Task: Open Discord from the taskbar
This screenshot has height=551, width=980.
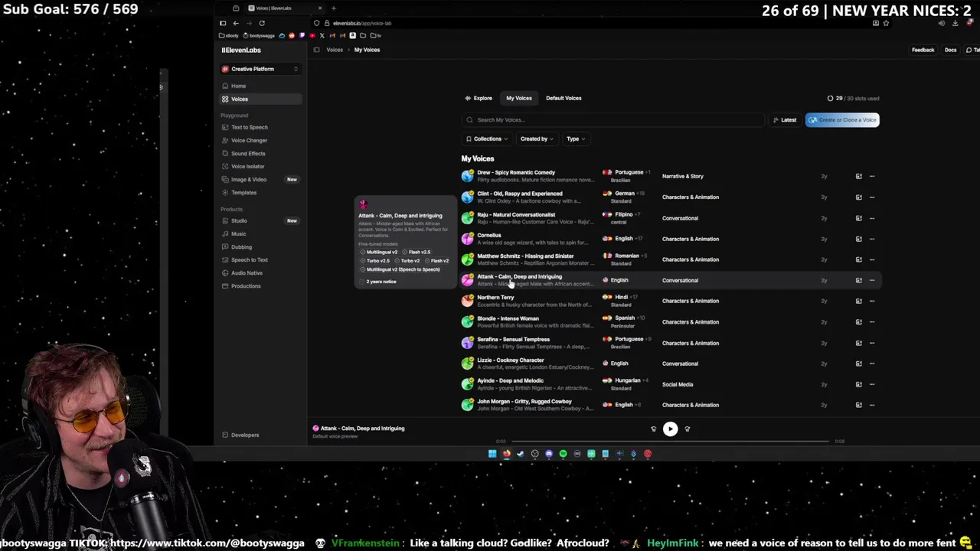Action: tap(549, 454)
